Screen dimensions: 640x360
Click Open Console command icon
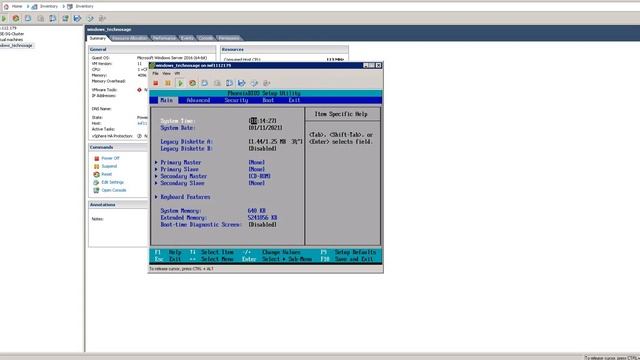coord(96,190)
